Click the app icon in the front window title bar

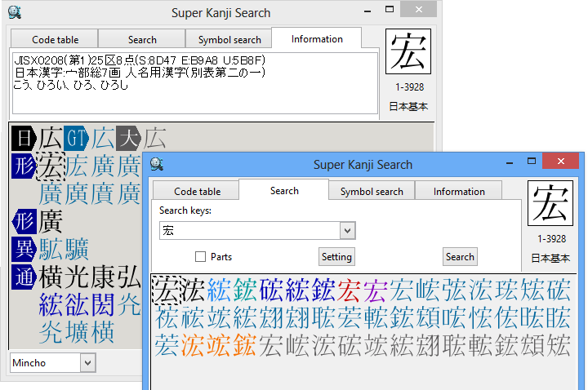(x=158, y=164)
